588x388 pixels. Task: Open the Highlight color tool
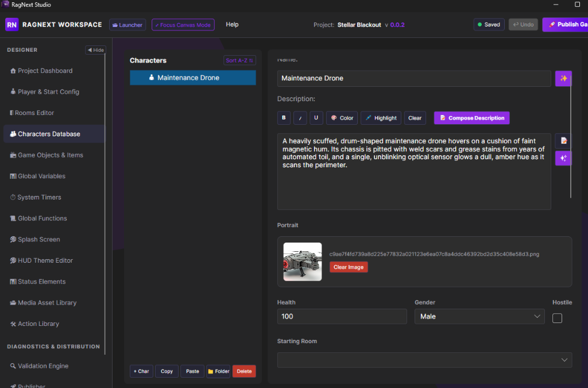pyautogui.click(x=381, y=118)
